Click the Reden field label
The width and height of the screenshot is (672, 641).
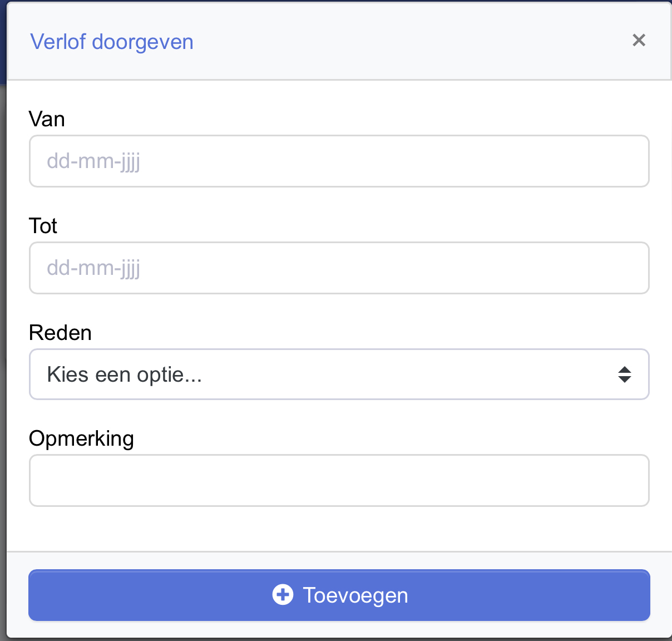coord(60,333)
